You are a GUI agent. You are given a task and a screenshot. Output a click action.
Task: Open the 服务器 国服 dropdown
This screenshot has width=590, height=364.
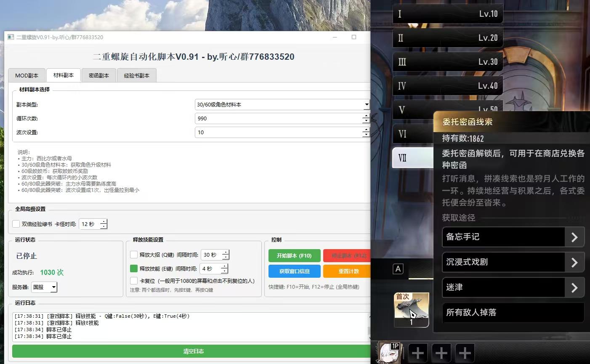[53, 287]
